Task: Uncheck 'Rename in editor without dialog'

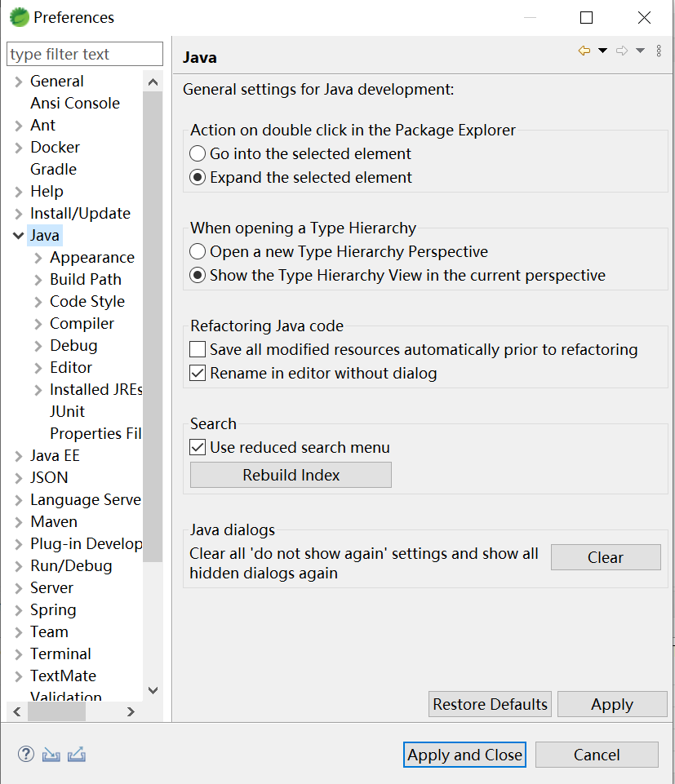Action: click(x=198, y=373)
